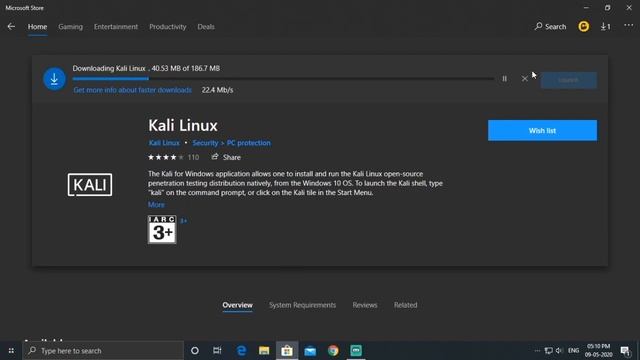Screen dimensions: 640x360
Task: Click the 'Kali Linux' app title
Action: pos(183,125)
